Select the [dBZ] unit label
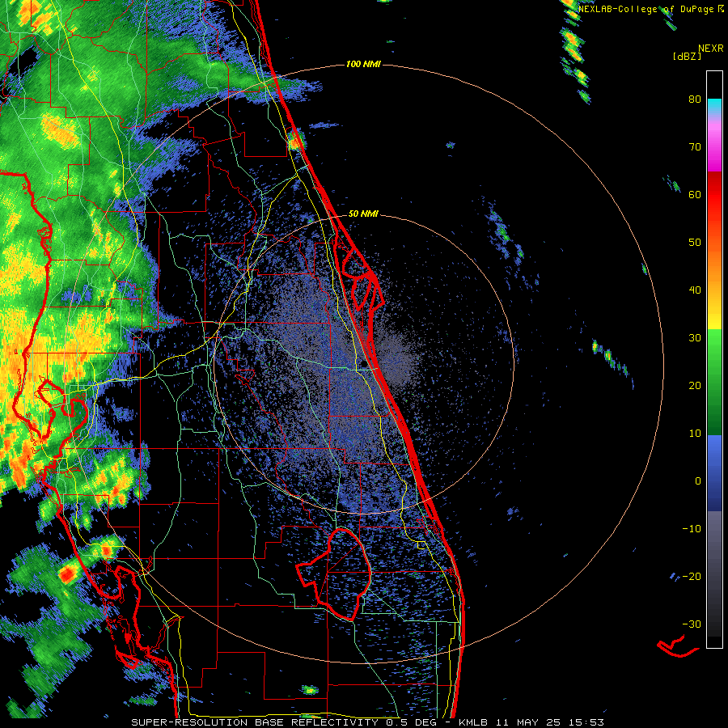Viewport: 728px width, 728px height. pos(687,56)
